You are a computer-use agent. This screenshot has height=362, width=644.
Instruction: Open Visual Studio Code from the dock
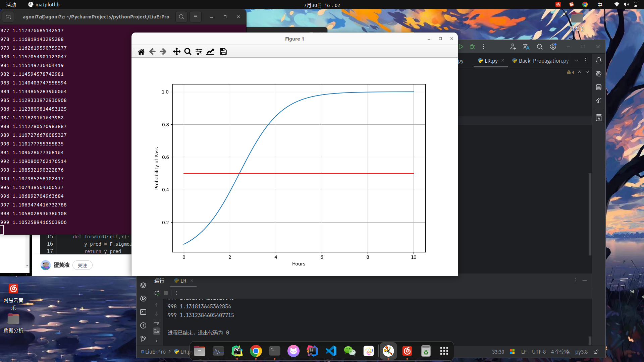(331, 351)
